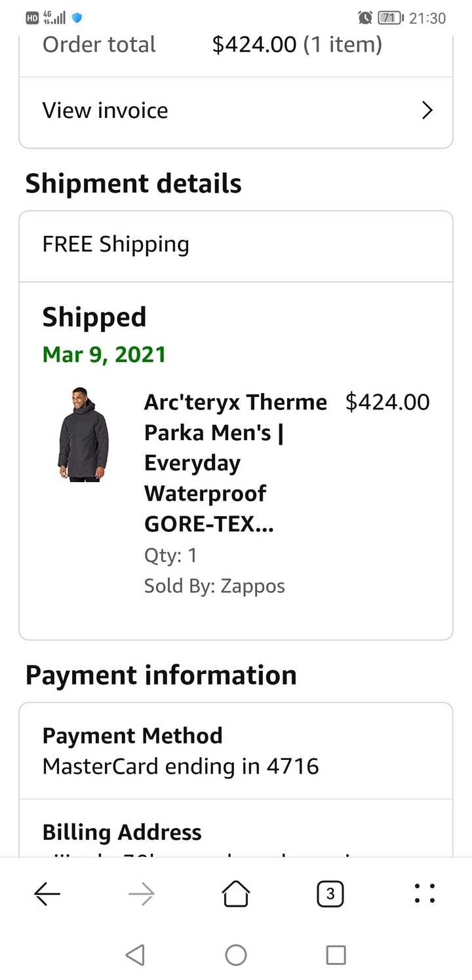472x980 pixels.
Task: Tap the browser forward arrow icon
Action: [142, 894]
